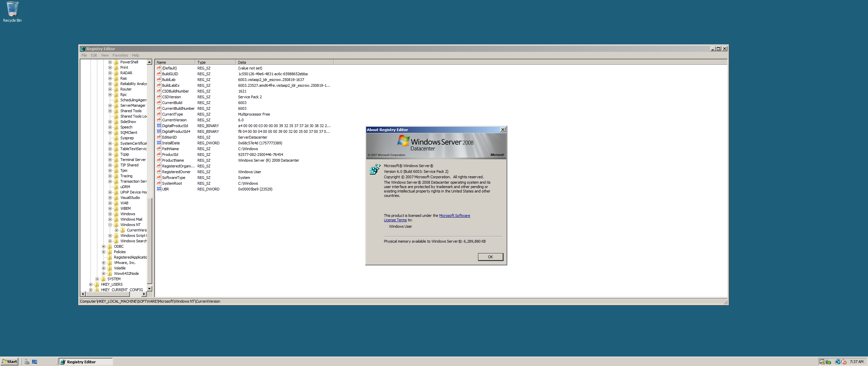The height and width of the screenshot is (366, 868).
Task: Click the Windows NT folder icon
Action: point(116,225)
